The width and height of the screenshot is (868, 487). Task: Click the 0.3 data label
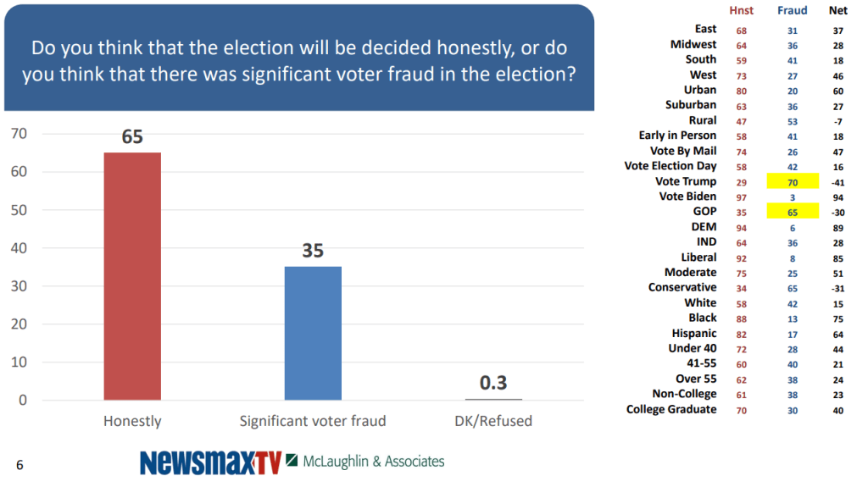493,384
